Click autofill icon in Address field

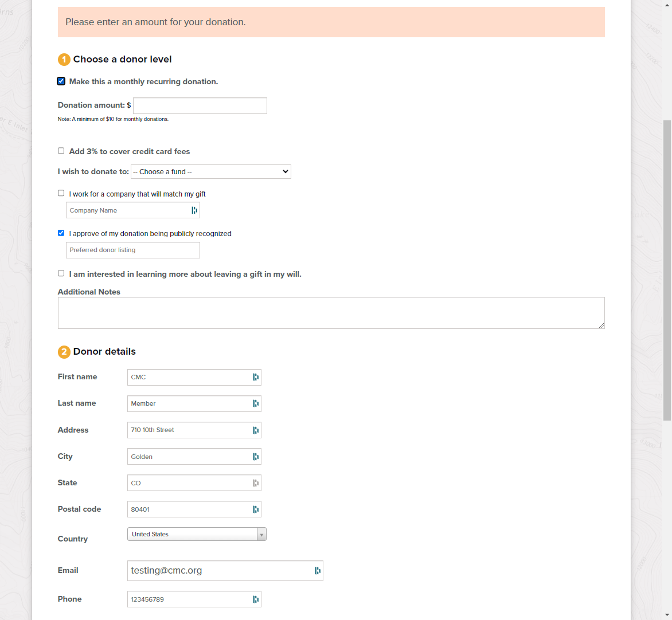[x=256, y=430]
